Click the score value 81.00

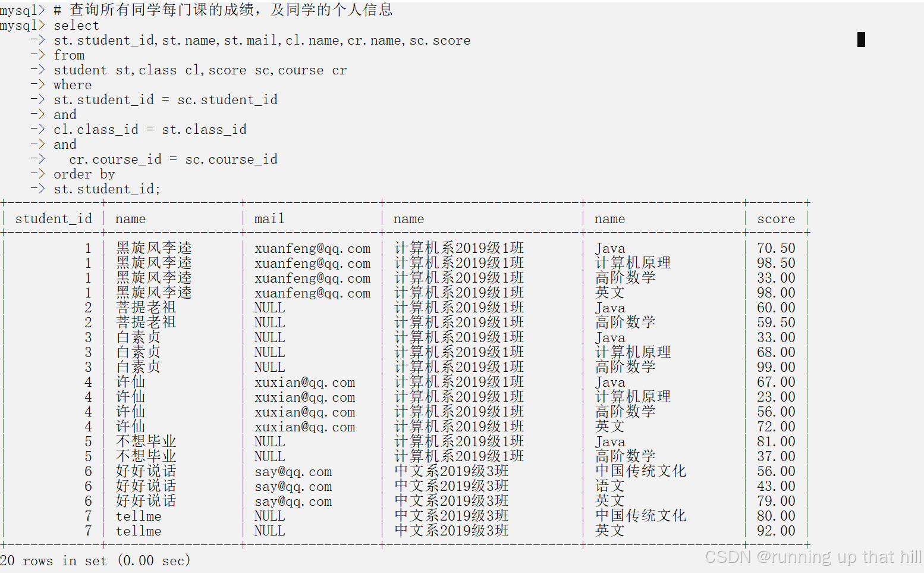pyautogui.click(x=776, y=442)
